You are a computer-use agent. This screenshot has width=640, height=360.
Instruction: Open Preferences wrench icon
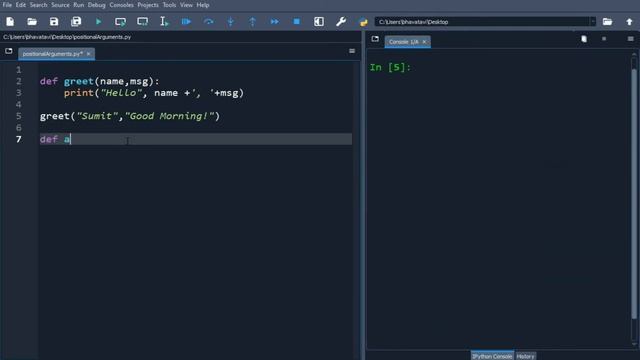341,22
